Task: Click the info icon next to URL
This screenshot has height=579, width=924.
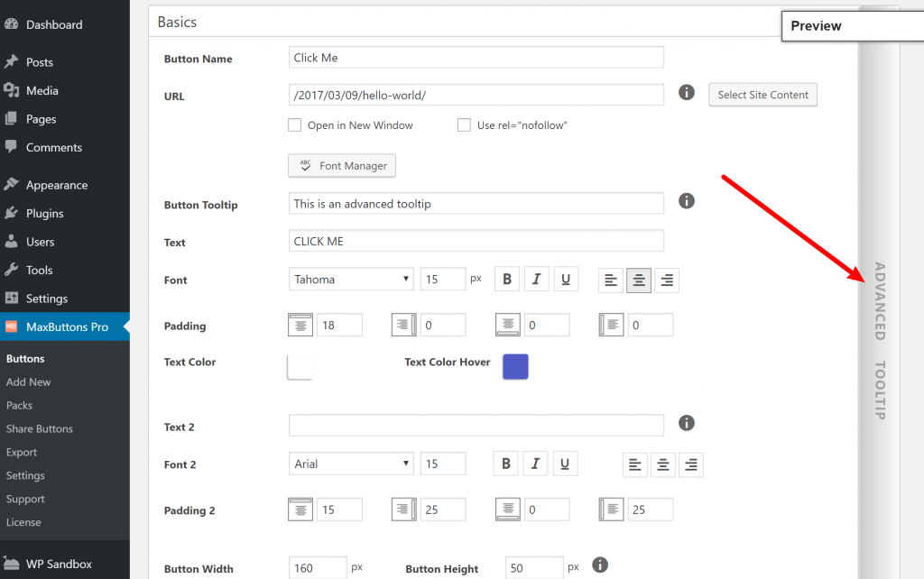Action: [686, 92]
